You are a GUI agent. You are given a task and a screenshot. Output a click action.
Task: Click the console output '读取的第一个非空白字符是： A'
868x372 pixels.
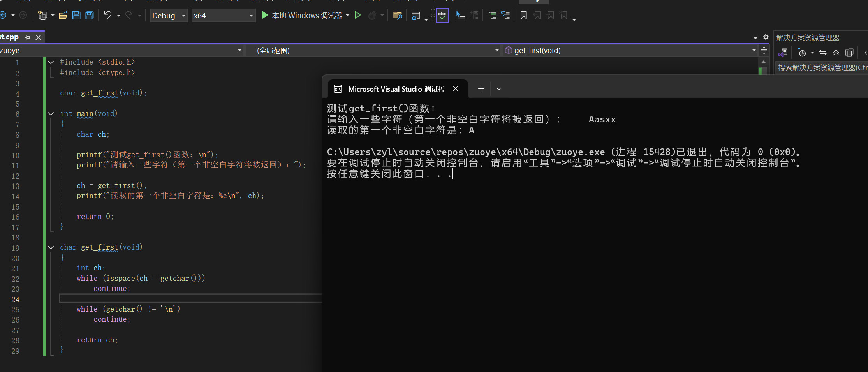[x=401, y=130]
